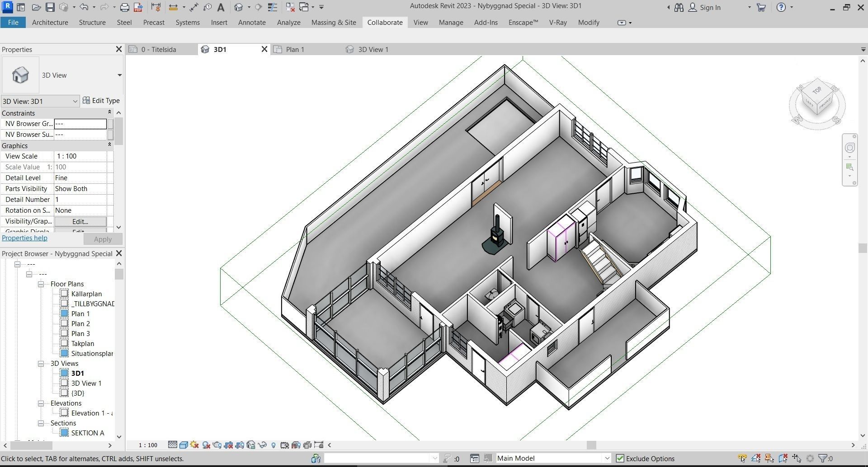Click the Filter funnel icon in status bar
The width and height of the screenshot is (868, 467).
click(823, 458)
